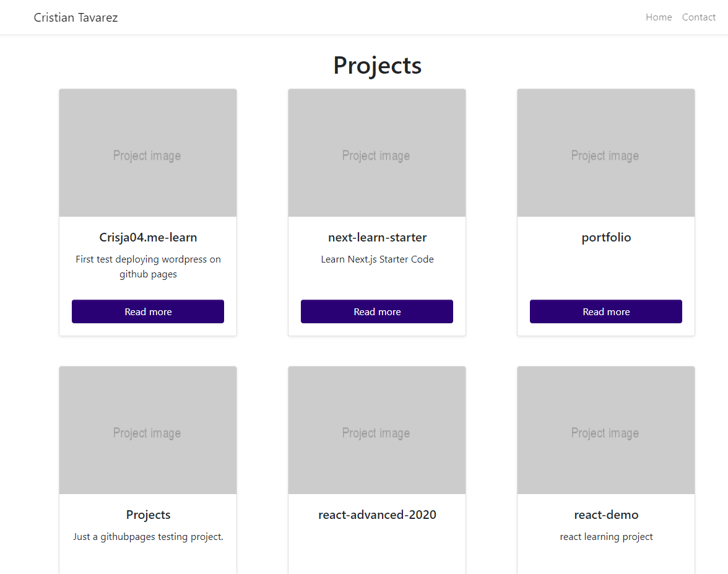This screenshot has height=574, width=728.
Task: Click Read more under next-learn-starter
Action: (376, 311)
